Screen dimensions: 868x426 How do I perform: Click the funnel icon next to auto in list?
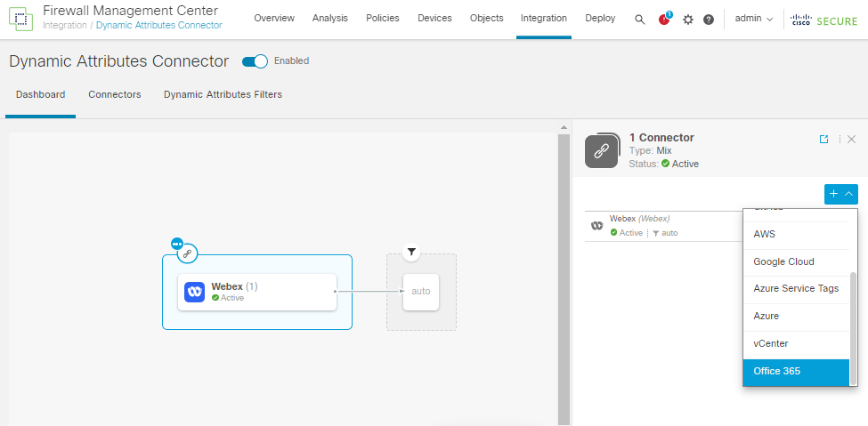656,234
